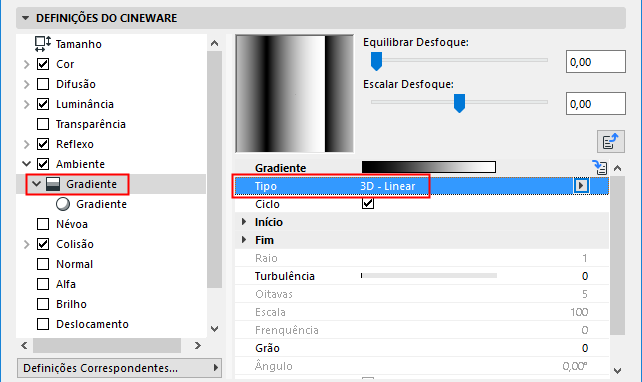Viewport: 642px width, 382px height.
Task: Click up arrow of channel list scrollbar
Action: (x=215, y=43)
